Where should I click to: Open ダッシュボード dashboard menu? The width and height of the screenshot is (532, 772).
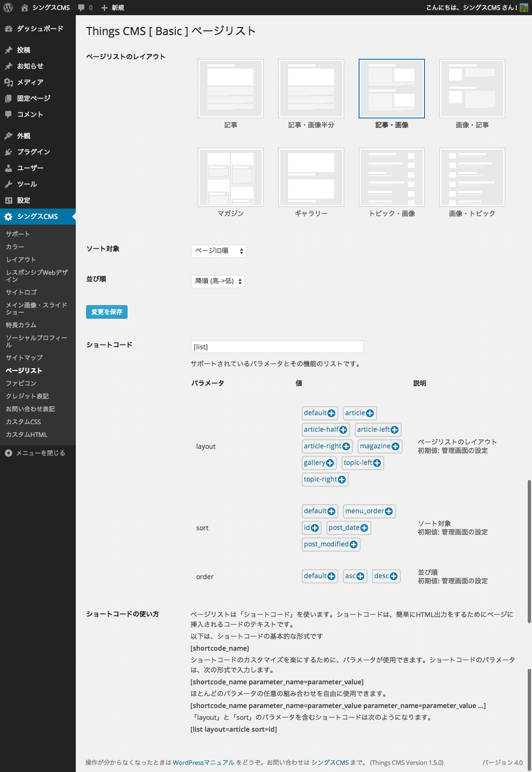pyautogui.click(x=38, y=29)
